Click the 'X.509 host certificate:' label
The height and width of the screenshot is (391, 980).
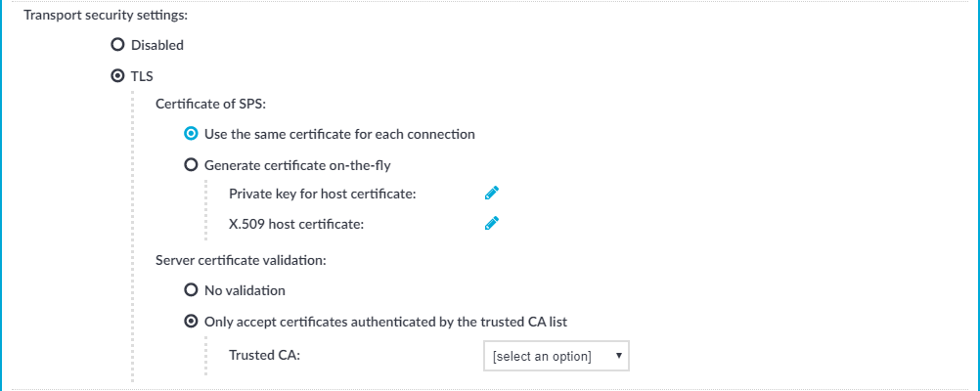click(x=297, y=224)
